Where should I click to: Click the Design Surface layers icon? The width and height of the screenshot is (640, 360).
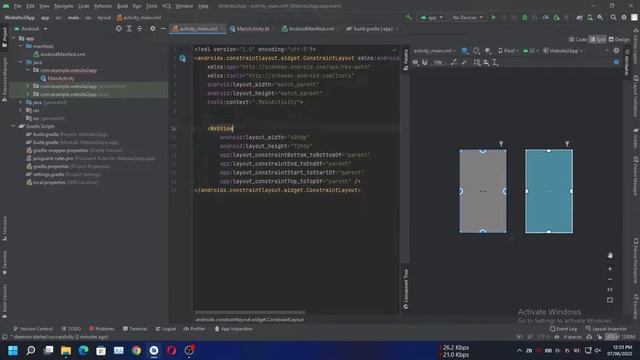(x=464, y=51)
